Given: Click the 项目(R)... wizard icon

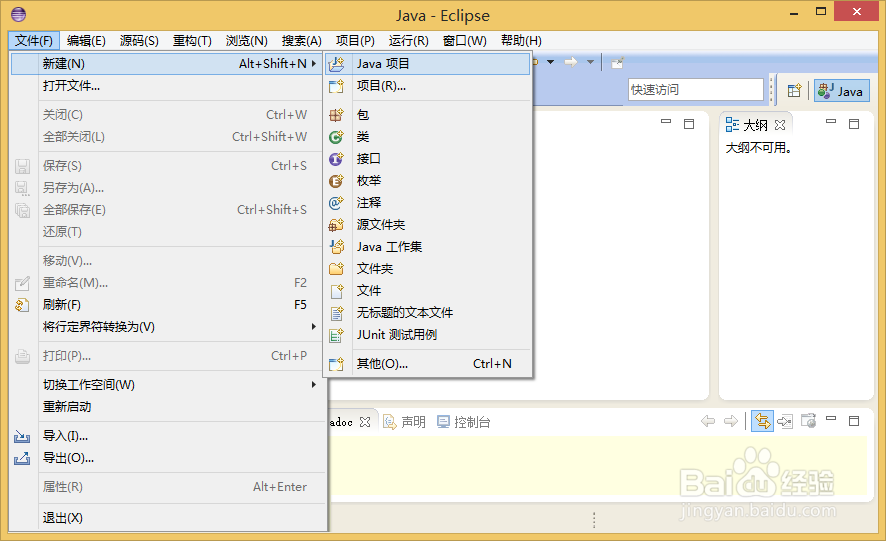Looking at the screenshot, I should coord(336,86).
